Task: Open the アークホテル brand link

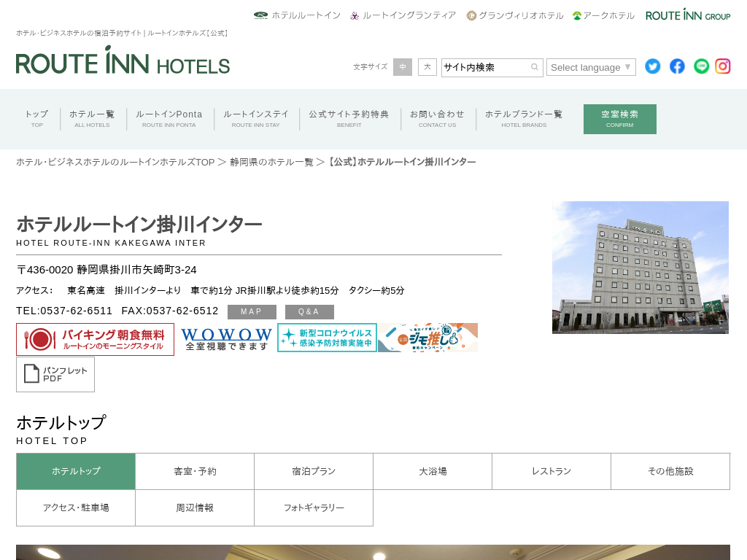Action: 603,15
